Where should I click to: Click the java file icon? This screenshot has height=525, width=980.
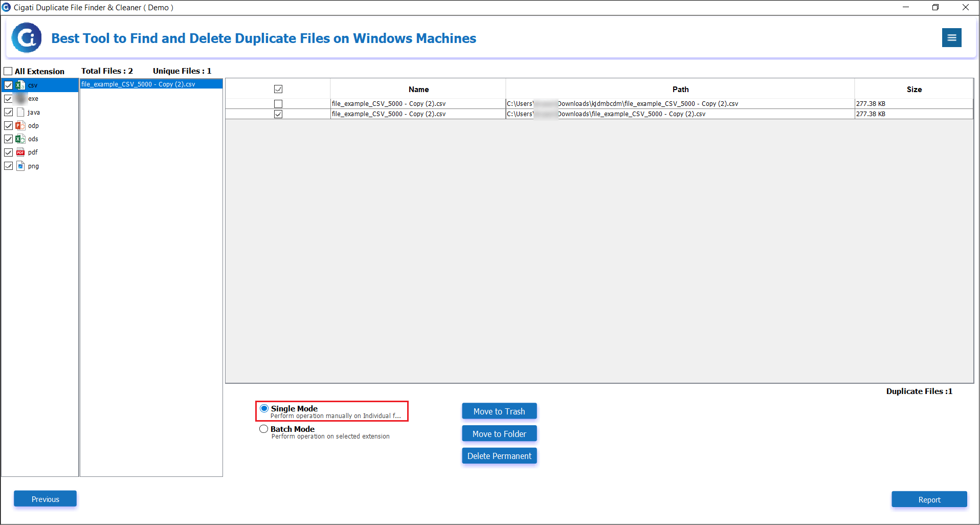tap(20, 112)
